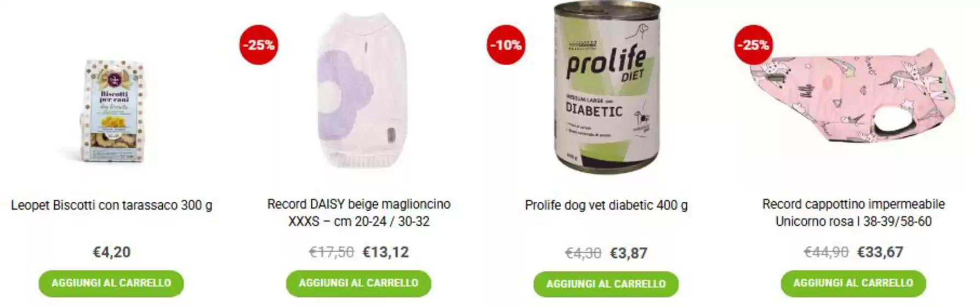Add Record DAISY maglioncino to cart
This screenshot has width=980, height=307.
[358, 283]
